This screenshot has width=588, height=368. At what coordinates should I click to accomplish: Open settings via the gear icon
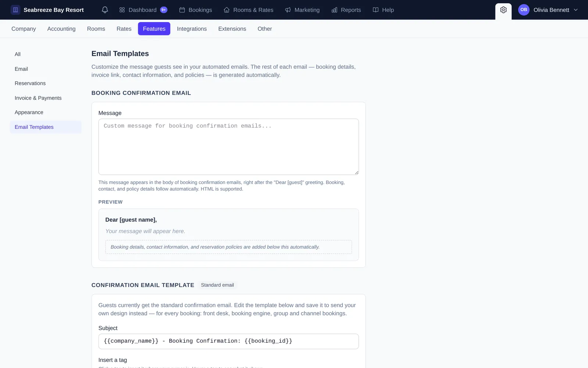click(503, 10)
